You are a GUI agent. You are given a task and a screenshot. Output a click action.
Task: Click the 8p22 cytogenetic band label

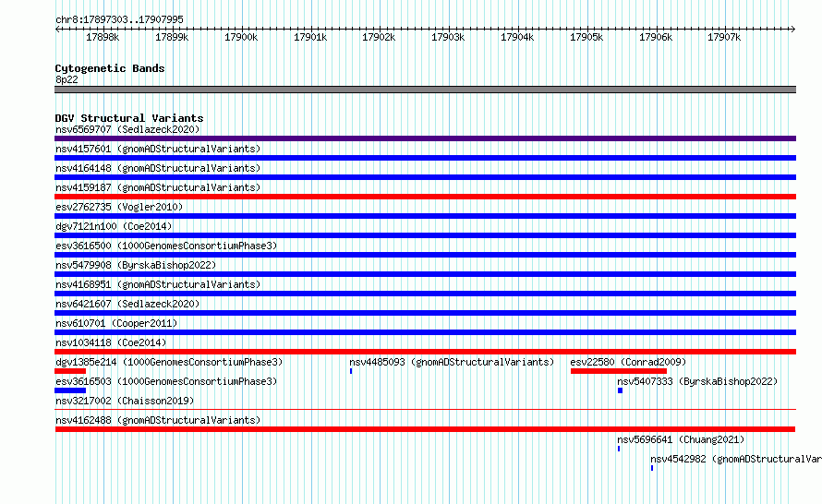[66, 79]
